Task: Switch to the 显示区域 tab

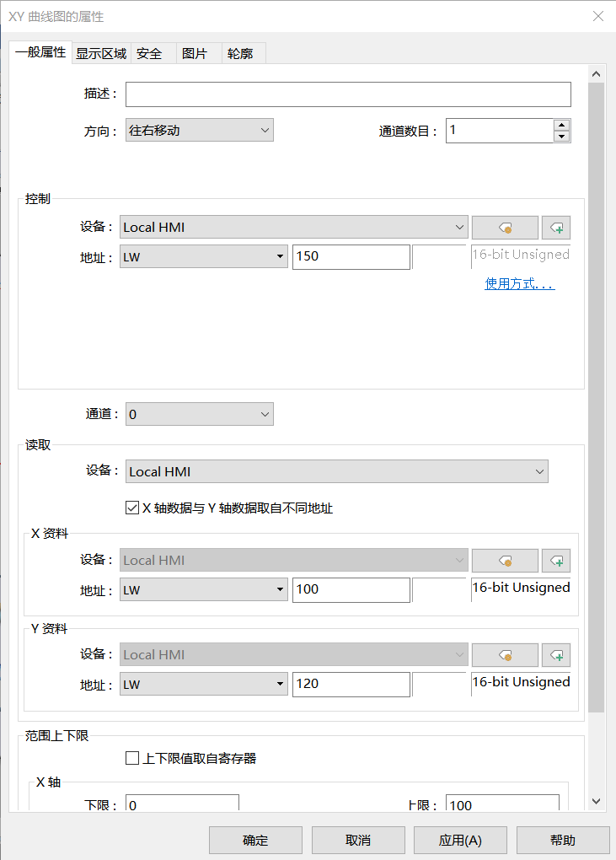Action: tap(101, 53)
